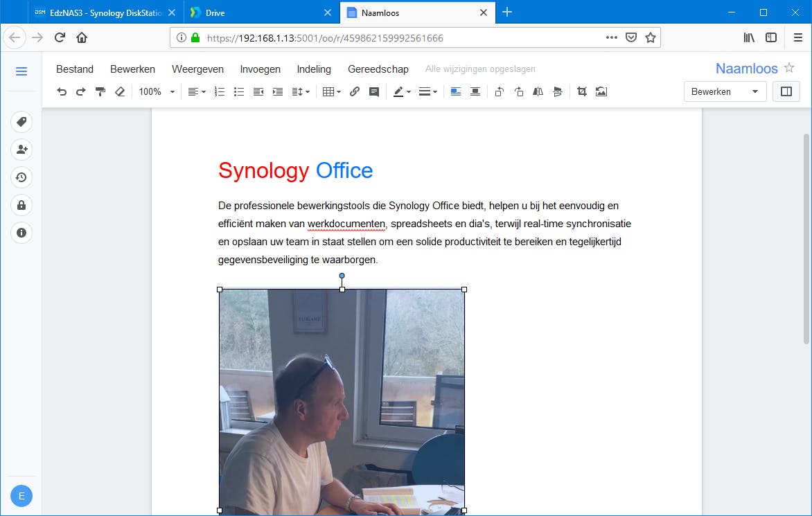Open the user account E avatar
This screenshot has width=812, height=516.
21,496
